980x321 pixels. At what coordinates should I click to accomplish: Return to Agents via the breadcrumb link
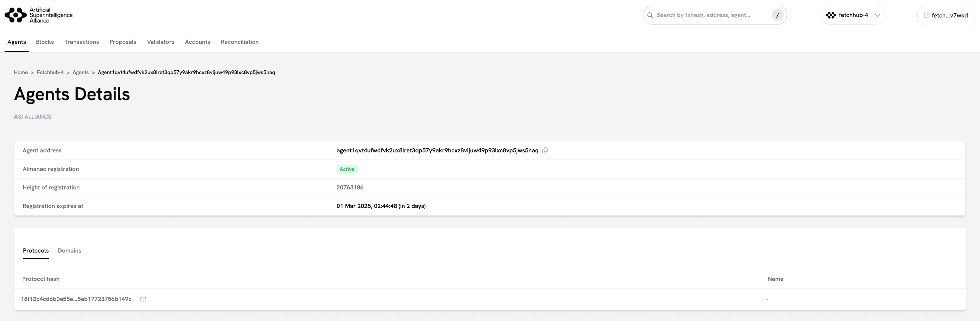click(81, 72)
